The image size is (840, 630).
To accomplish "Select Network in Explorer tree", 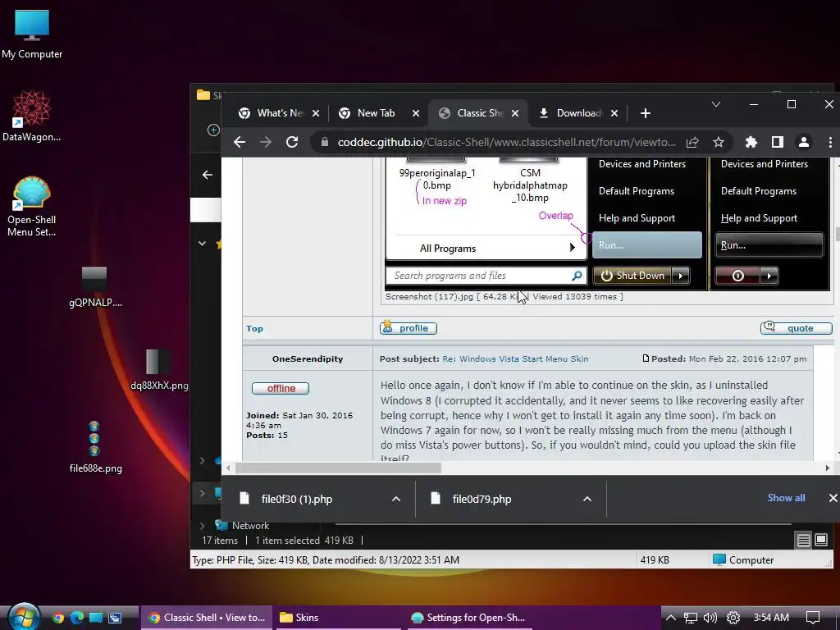I will pyautogui.click(x=250, y=526).
